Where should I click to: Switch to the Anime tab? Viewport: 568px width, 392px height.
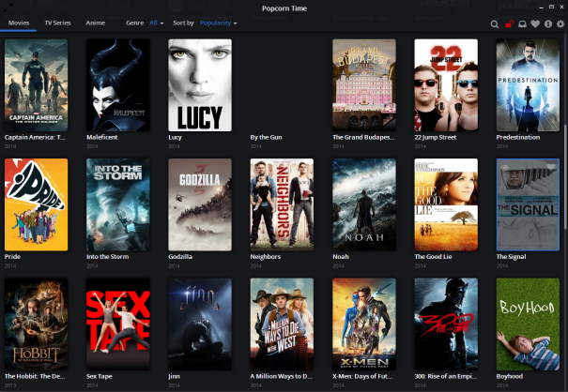click(96, 23)
